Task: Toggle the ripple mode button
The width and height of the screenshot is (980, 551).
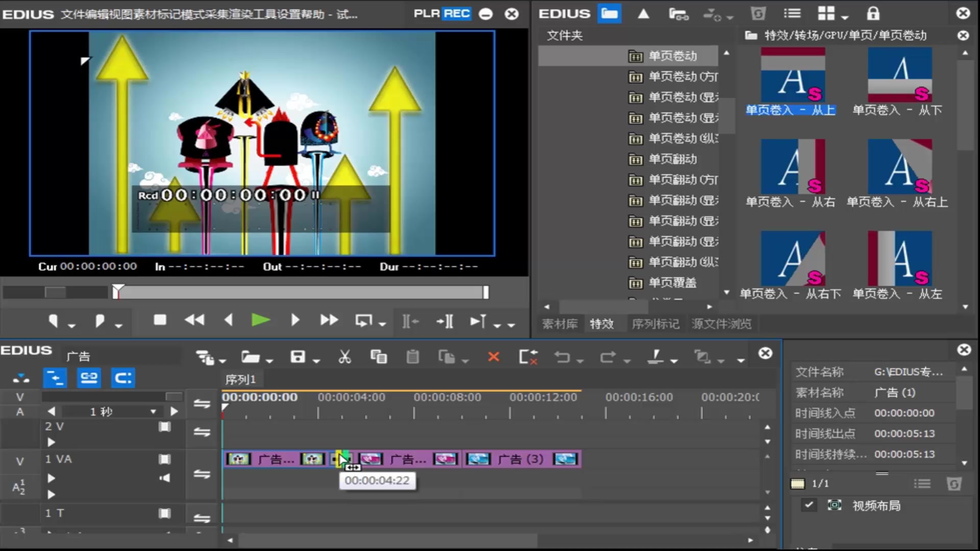Action: [123, 378]
